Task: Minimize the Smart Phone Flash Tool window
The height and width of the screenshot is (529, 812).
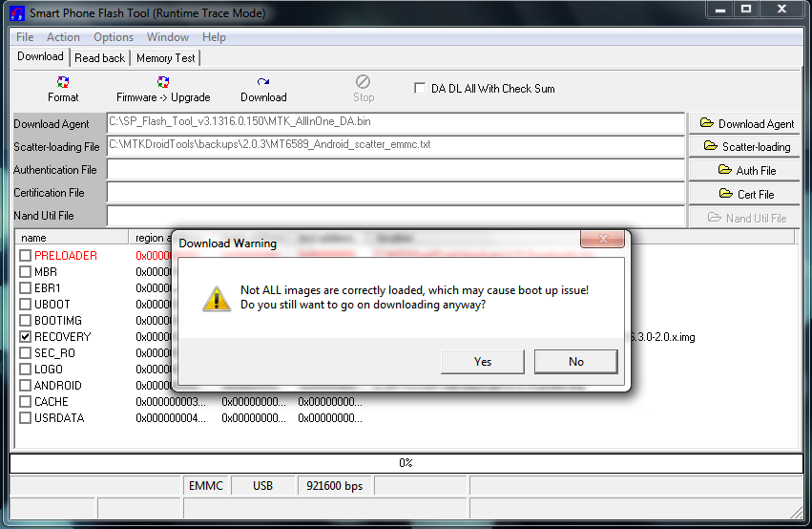Action: click(719, 10)
